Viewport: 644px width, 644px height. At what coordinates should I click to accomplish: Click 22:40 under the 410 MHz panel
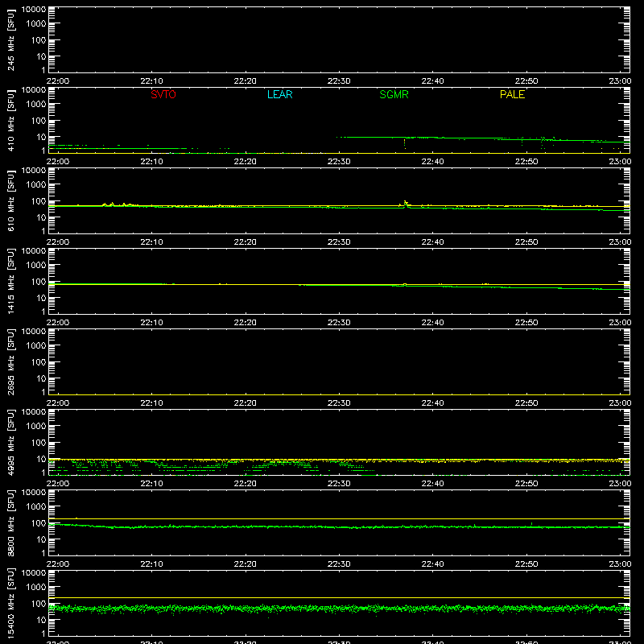pyautogui.click(x=432, y=162)
